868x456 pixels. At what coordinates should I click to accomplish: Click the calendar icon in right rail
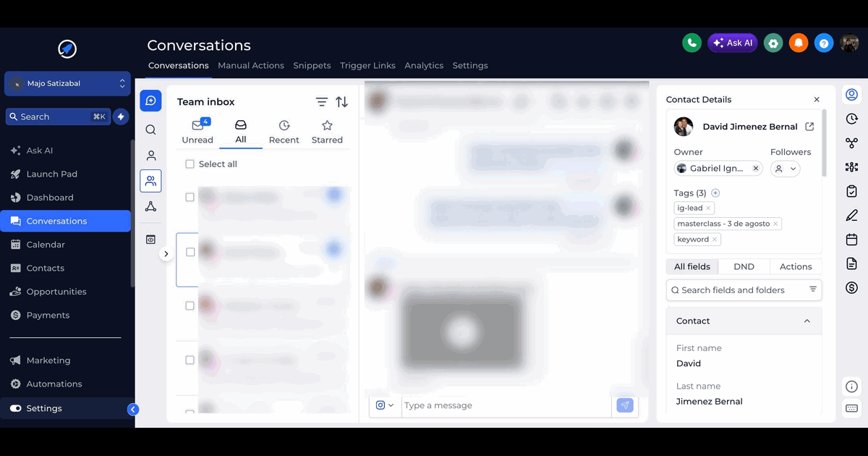coord(851,240)
